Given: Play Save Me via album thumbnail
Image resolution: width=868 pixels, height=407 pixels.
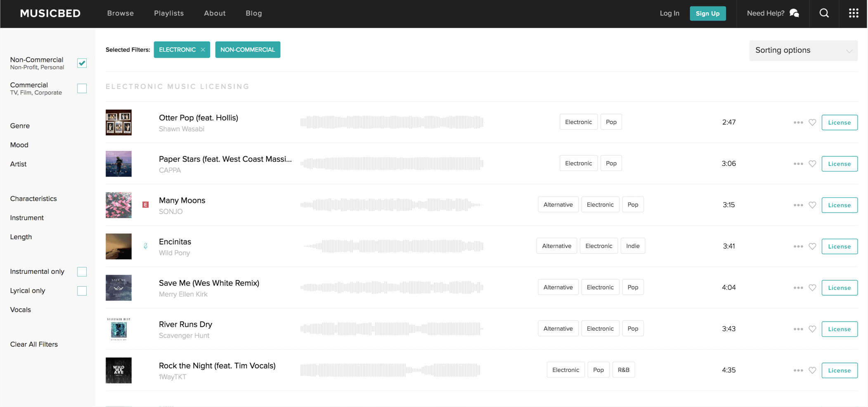Looking at the screenshot, I should (118, 287).
